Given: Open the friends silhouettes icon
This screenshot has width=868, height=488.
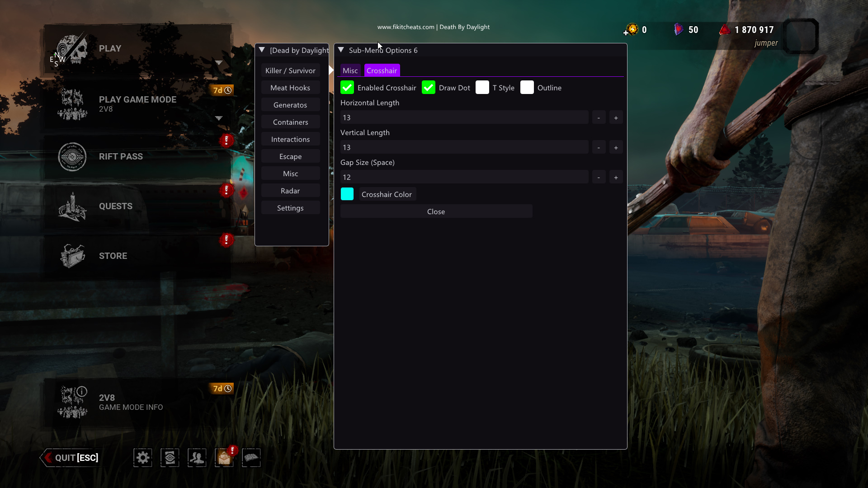Looking at the screenshot, I should click(197, 458).
